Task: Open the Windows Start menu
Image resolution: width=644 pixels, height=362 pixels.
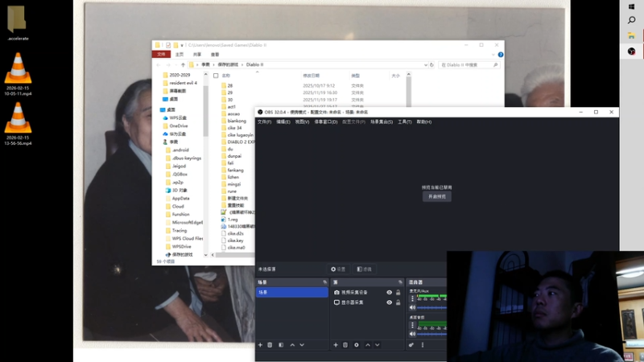Action: tap(632, 6)
